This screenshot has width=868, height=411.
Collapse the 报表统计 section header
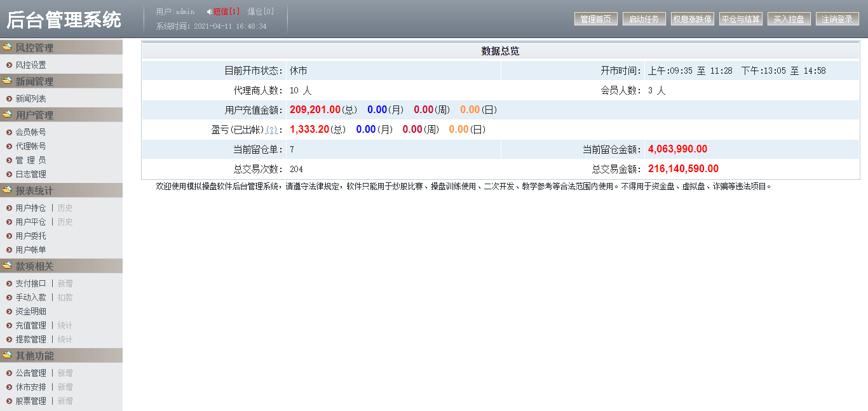[x=34, y=191]
